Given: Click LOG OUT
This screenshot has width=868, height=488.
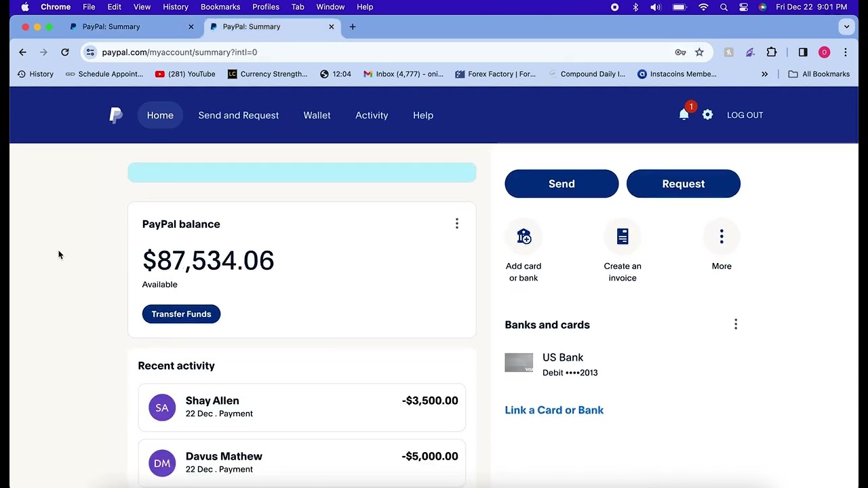Looking at the screenshot, I should pyautogui.click(x=745, y=115).
